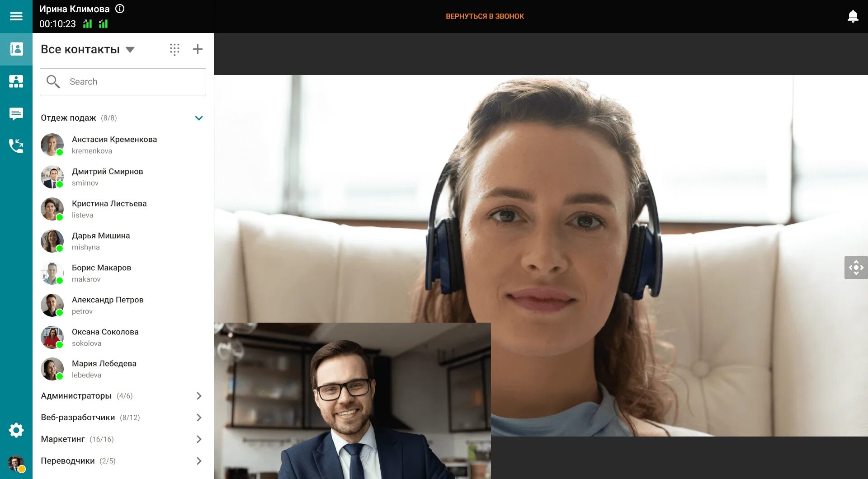Image resolution: width=868 pixels, height=479 pixels.
Task: Open the settings gear
Action: 16,430
